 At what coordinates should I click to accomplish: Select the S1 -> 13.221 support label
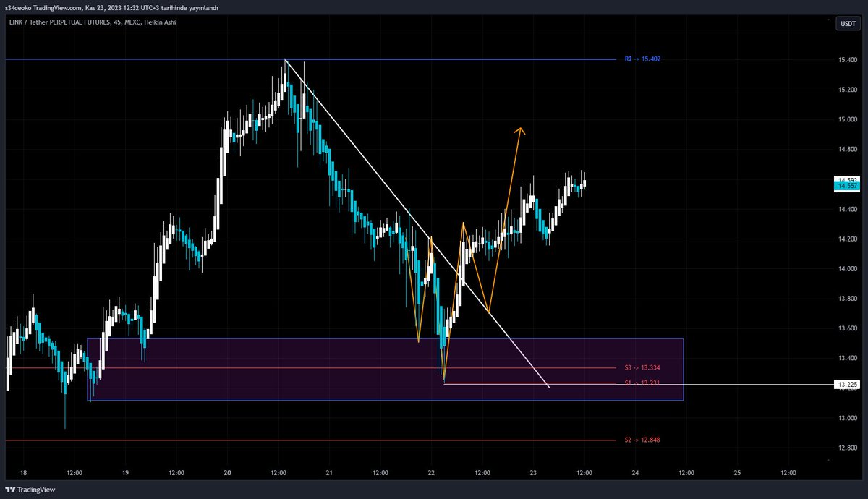642,383
